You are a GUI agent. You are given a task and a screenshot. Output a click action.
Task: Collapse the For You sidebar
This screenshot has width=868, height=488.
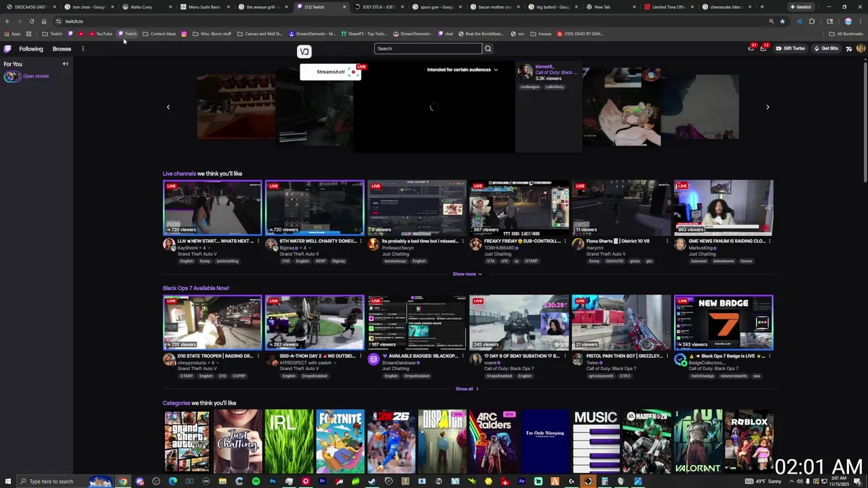pos(65,64)
